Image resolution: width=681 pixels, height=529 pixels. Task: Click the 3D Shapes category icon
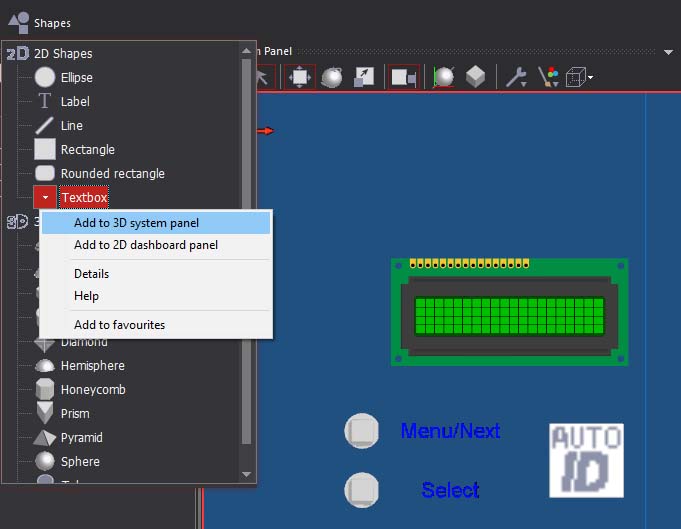tap(17, 222)
